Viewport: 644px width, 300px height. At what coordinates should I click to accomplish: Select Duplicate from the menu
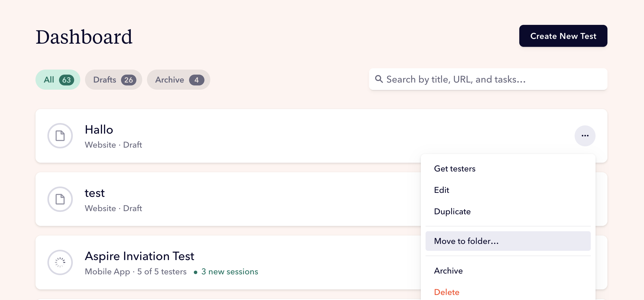tap(452, 212)
